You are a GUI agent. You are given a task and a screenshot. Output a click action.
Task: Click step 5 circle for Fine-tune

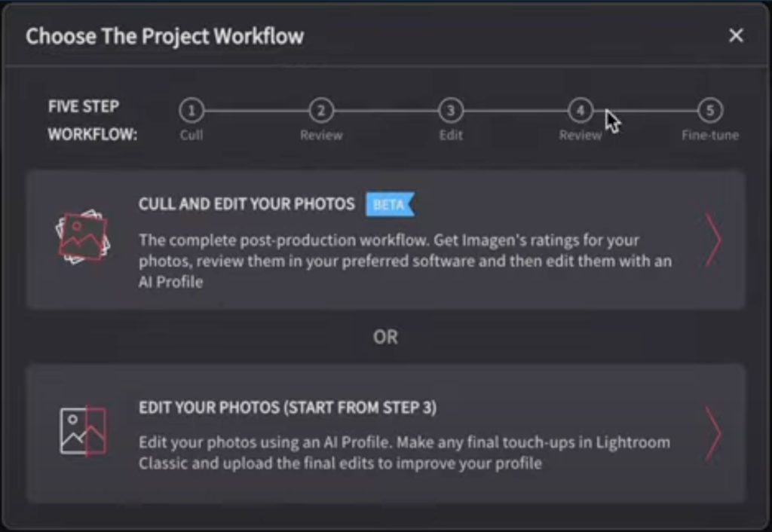pos(710,110)
